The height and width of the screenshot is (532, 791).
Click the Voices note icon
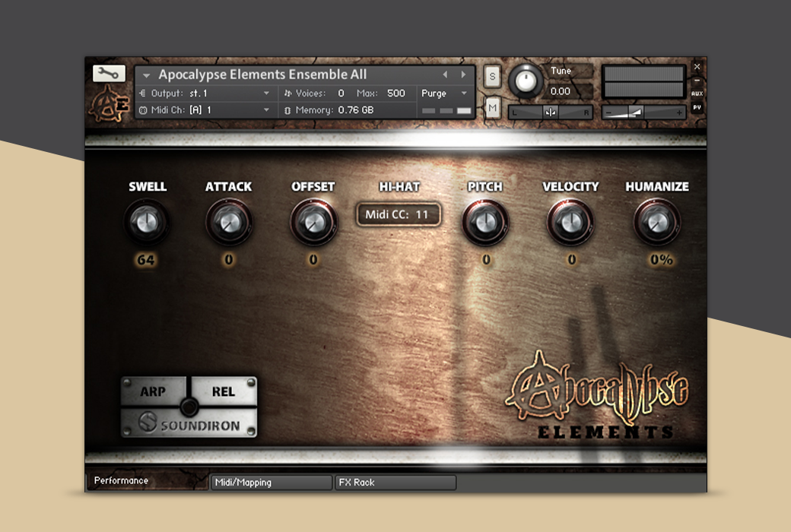coord(287,93)
